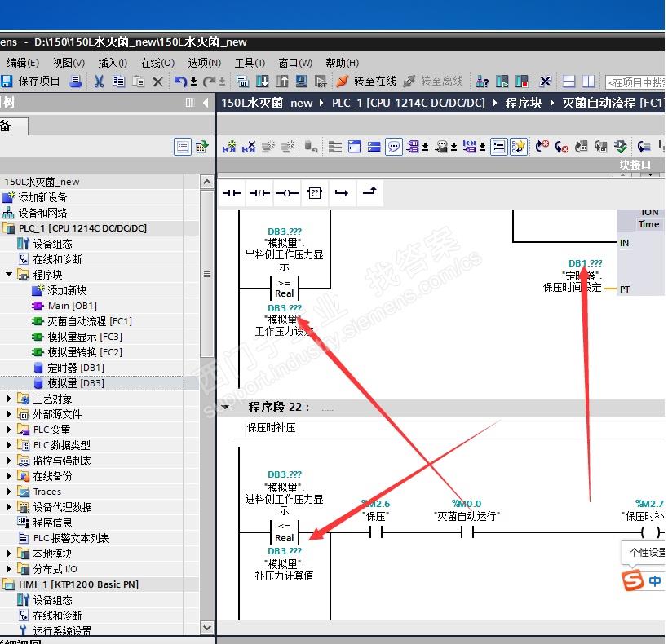Expand the 监控与强制表 folder
The height and width of the screenshot is (644, 668).
[8, 461]
